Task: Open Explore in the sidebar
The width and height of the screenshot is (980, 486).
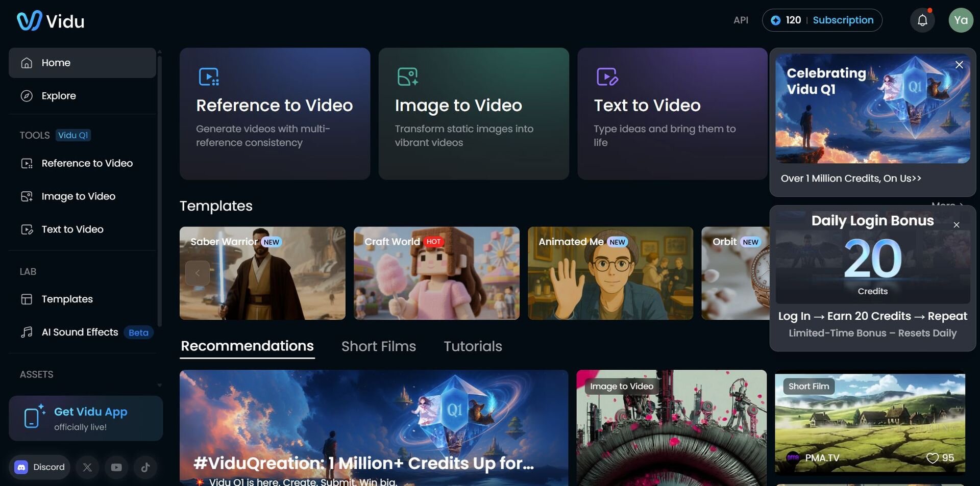Action: (82, 96)
